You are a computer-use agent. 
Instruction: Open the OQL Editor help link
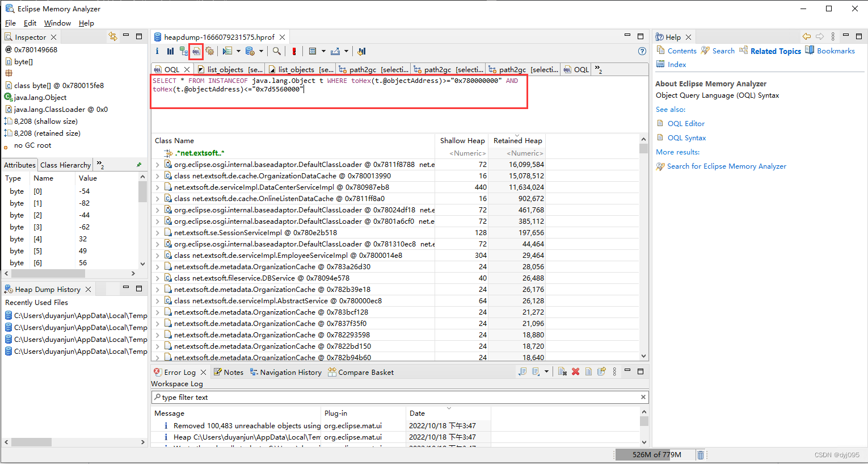[686, 123]
